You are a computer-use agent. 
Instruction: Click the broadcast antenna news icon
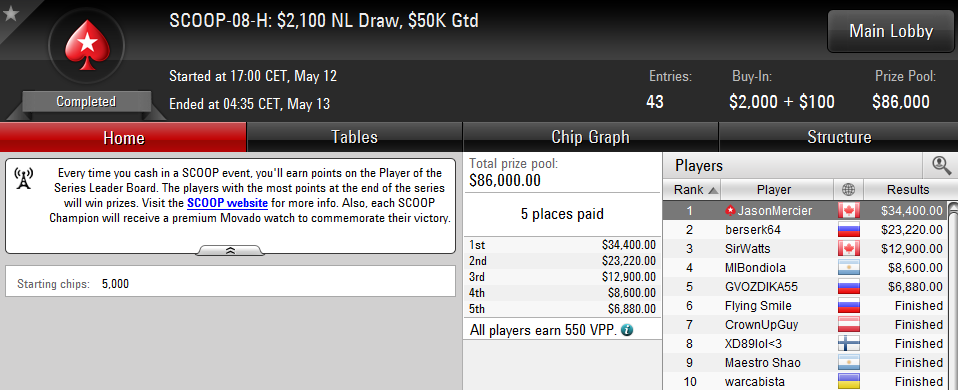23,178
